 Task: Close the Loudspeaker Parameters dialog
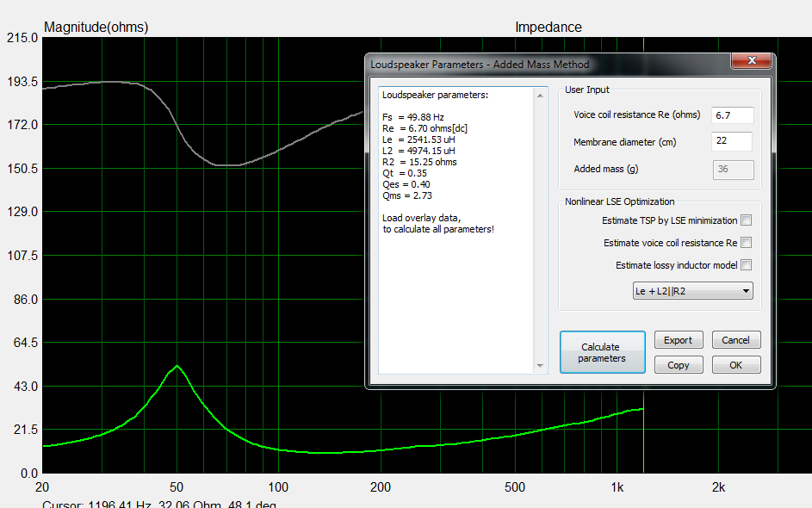[752, 60]
